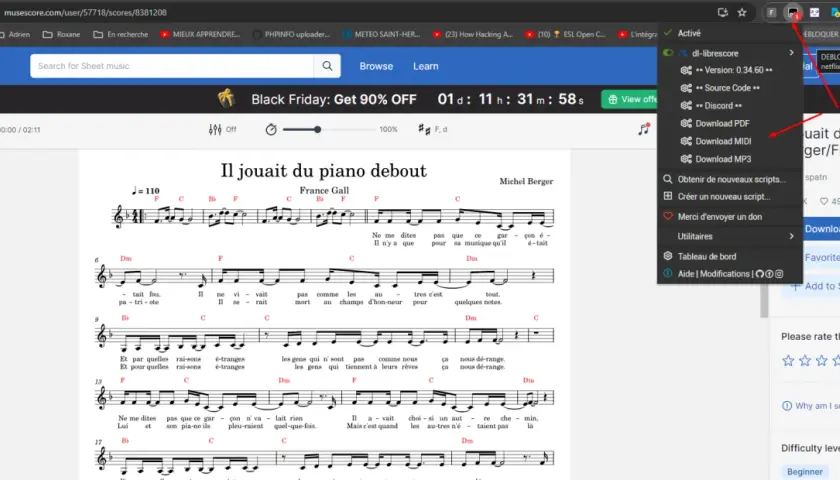Click the Why am I seeing info link

click(811, 406)
